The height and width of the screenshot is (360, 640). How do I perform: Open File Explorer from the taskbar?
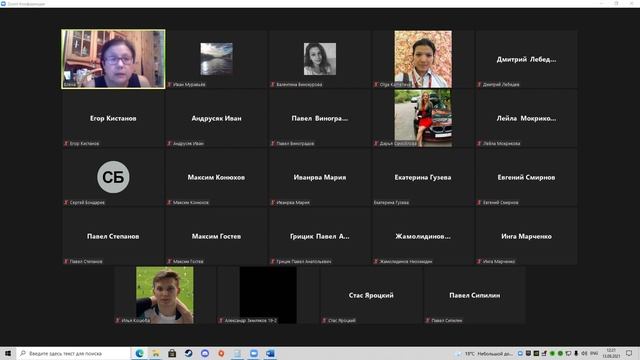(x=156, y=353)
